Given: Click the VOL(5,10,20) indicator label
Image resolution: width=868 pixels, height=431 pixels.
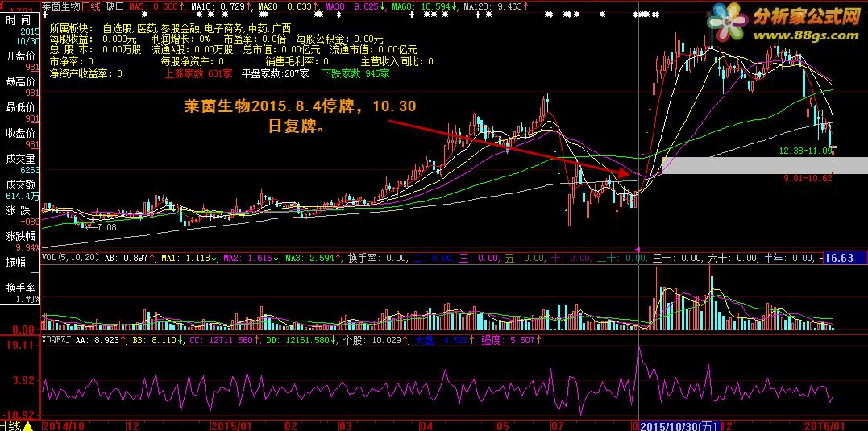Looking at the screenshot, I should point(69,257).
